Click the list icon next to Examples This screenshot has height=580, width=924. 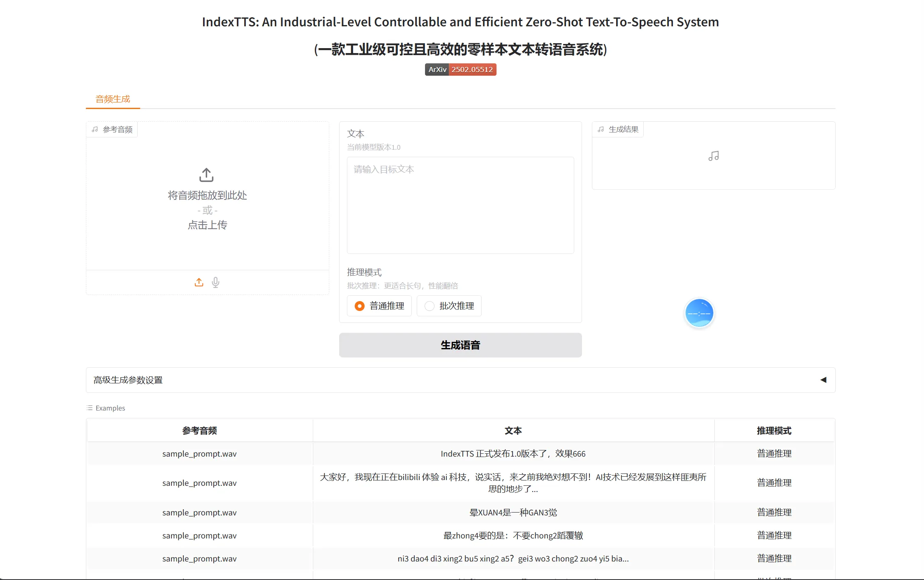pyautogui.click(x=90, y=408)
